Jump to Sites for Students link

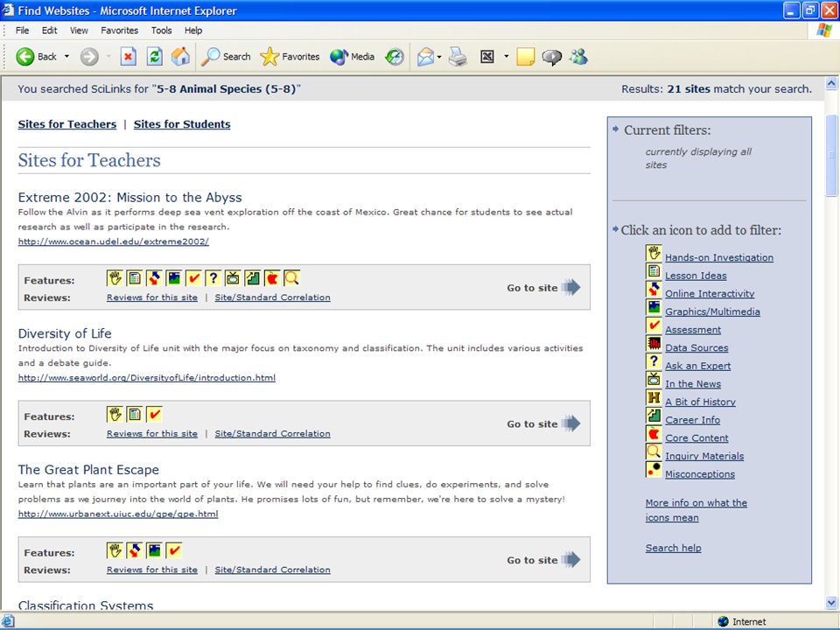click(x=182, y=124)
